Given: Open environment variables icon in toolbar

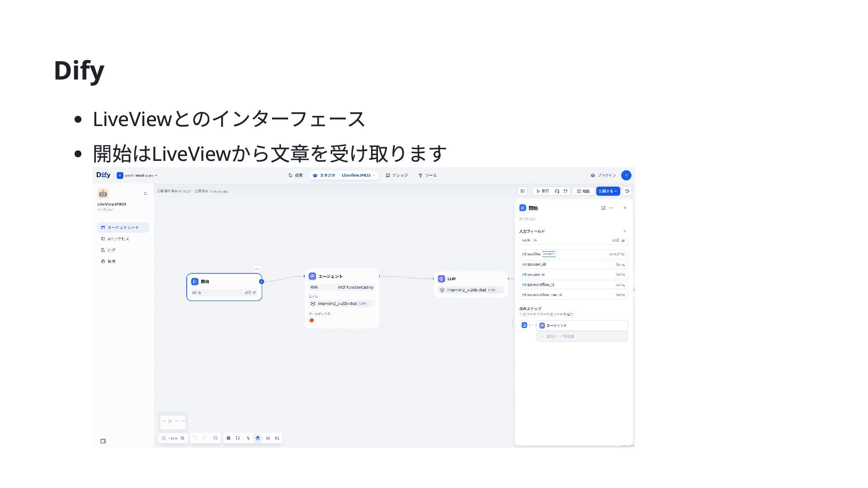Looking at the screenshot, I should pos(523,191).
